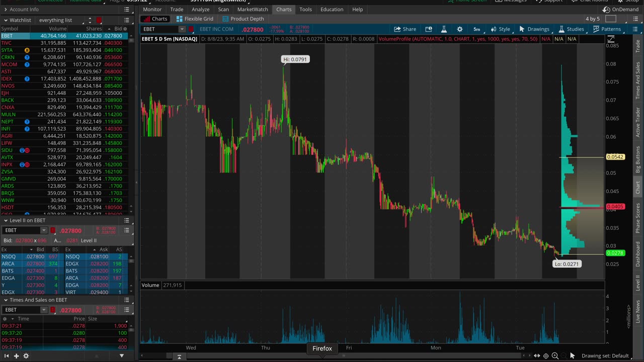Open Level II panel actions menu

pyautogui.click(x=127, y=220)
